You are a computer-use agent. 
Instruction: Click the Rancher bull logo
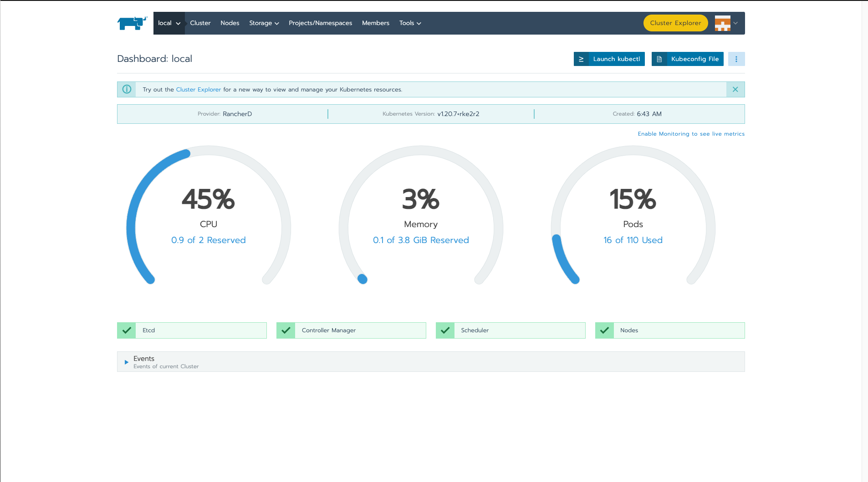coord(132,23)
